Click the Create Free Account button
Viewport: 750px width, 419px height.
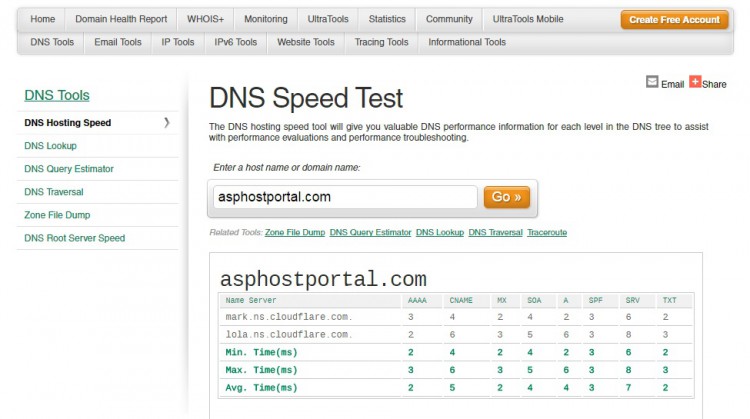(674, 20)
